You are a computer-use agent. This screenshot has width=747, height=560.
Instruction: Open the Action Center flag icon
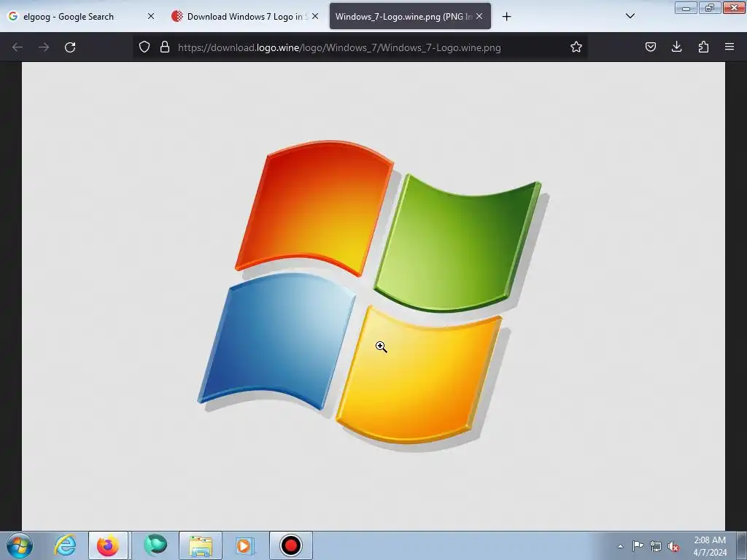[x=638, y=546]
